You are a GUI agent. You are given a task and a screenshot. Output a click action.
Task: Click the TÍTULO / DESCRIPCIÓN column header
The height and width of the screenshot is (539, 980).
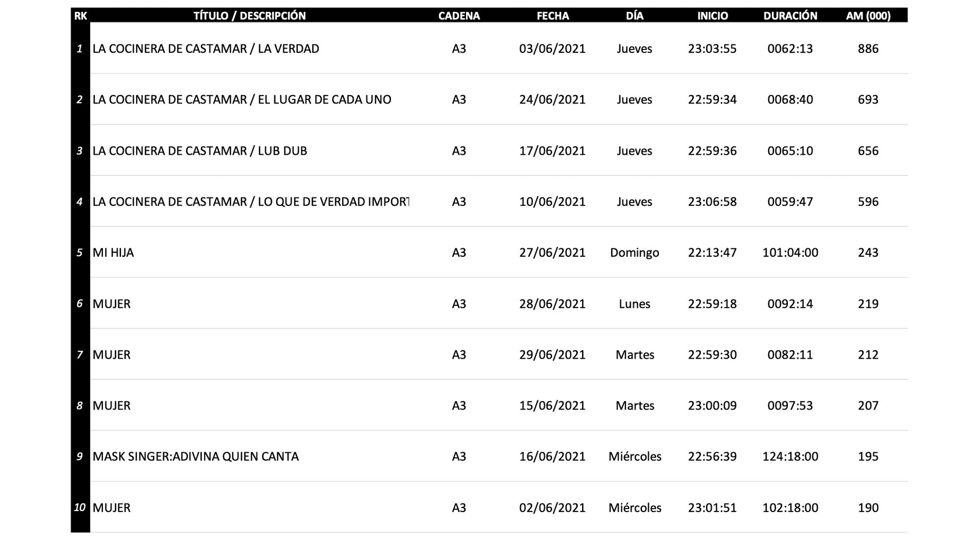(249, 16)
